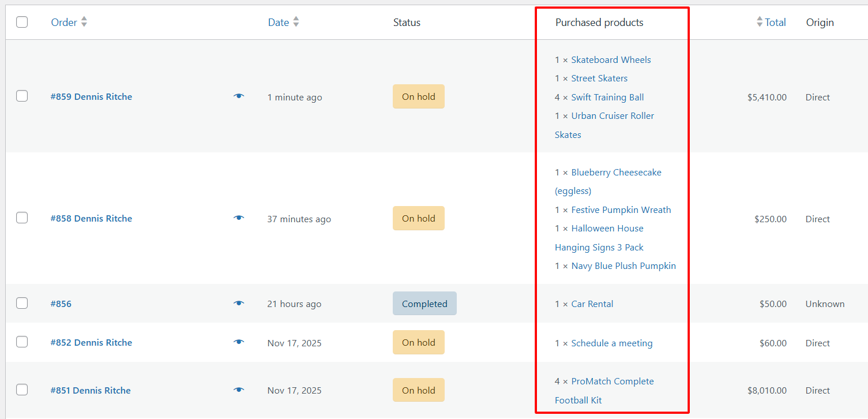
Task: Open preview eye icon for order #852
Action: (x=239, y=342)
